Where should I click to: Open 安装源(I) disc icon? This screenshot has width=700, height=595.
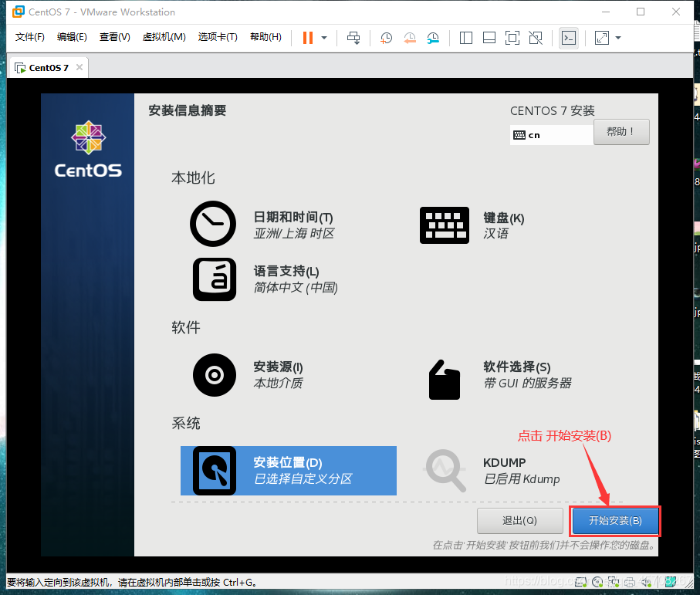[215, 375]
